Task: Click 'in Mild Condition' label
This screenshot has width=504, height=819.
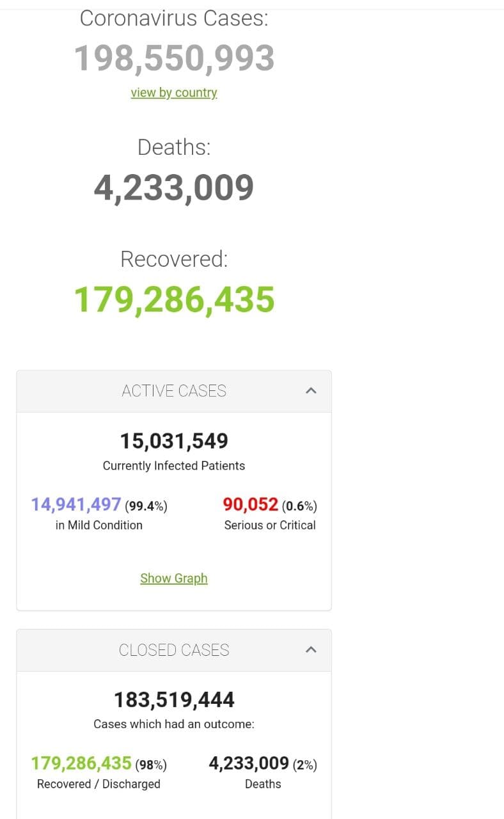Action: pos(99,525)
